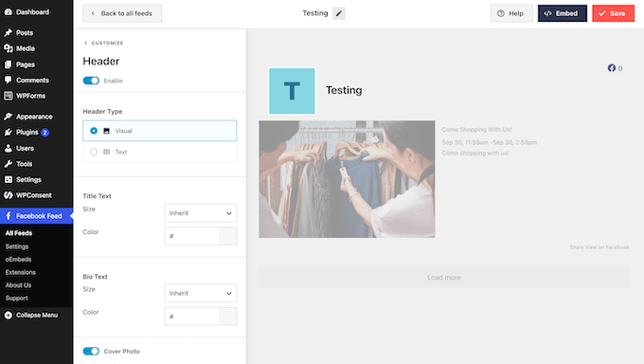Open Appearance menu item
This screenshot has height=364, width=644.
pyautogui.click(x=34, y=117)
